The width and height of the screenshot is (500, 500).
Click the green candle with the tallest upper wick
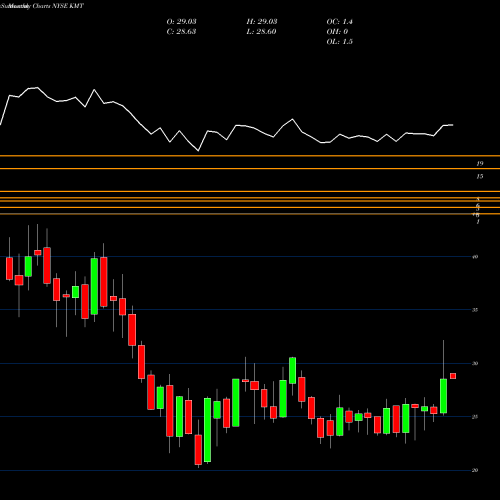[x=443, y=396]
